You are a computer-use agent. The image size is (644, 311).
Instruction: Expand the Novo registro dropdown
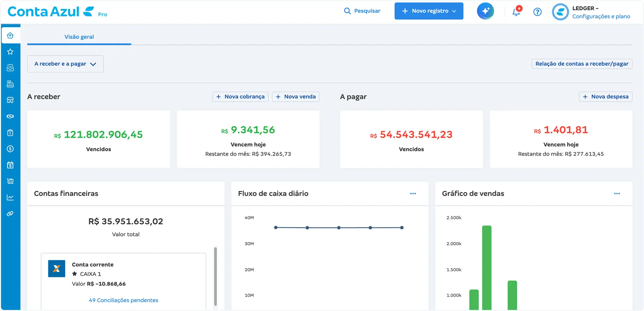pos(429,11)
